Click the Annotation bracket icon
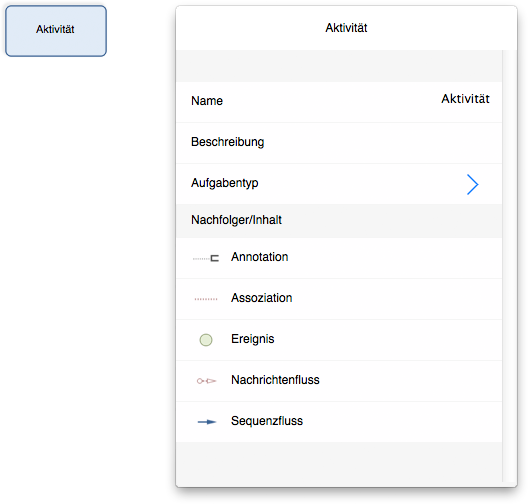The image size is (528, 504). click(206, 258)
